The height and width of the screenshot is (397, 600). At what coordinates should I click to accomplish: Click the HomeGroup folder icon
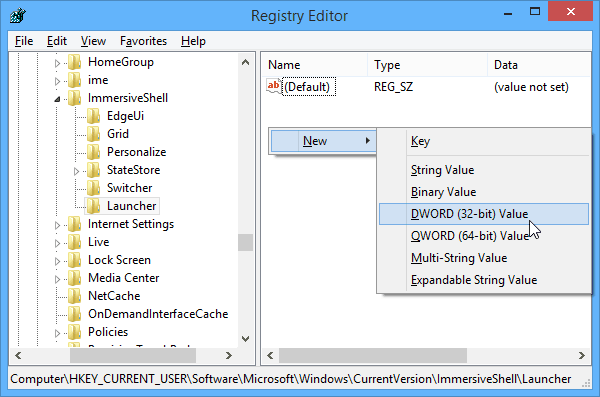(75, 62)
